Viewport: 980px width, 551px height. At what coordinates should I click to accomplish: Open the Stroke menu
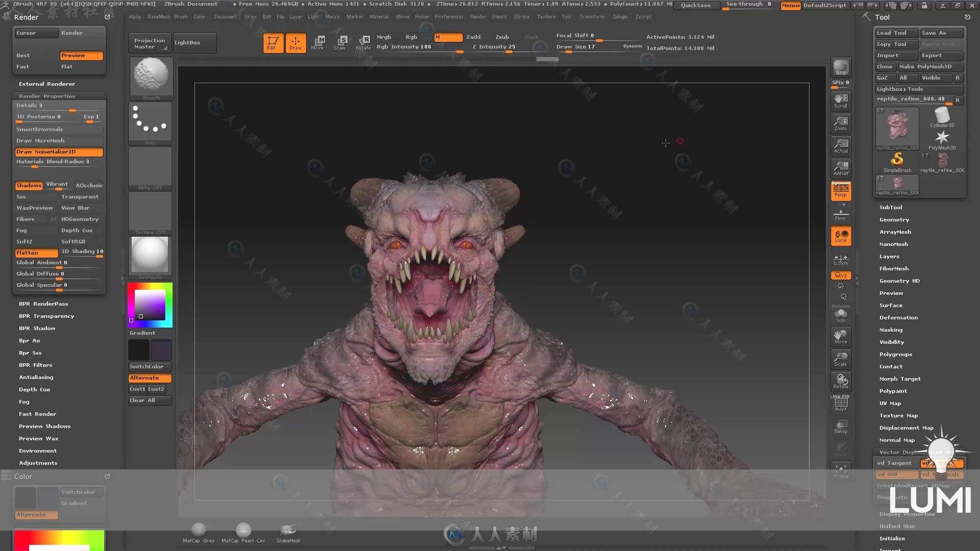point(522,17)
